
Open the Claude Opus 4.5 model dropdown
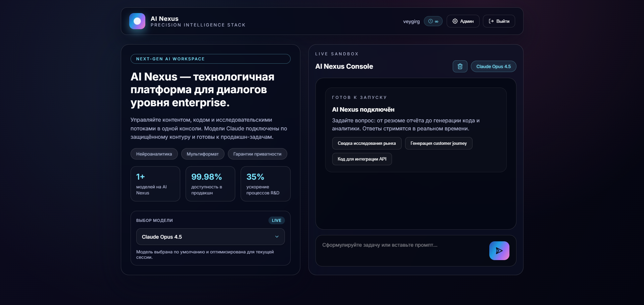tap(210, 237)
